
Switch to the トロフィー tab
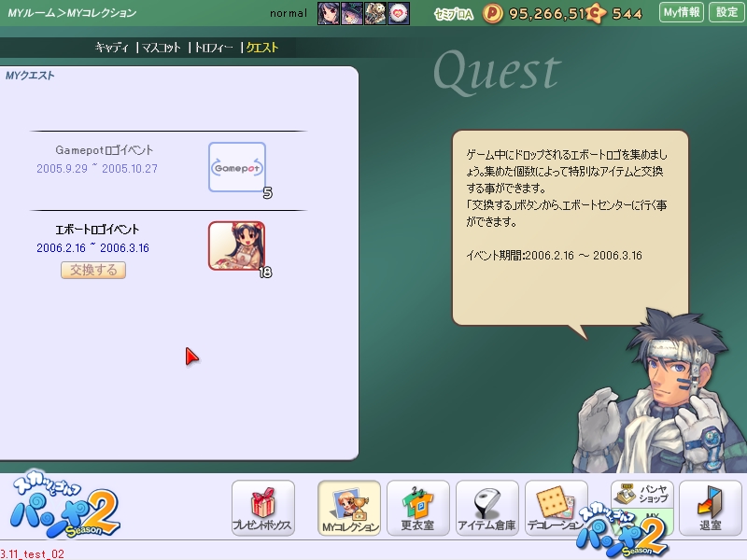pos(214,47)
